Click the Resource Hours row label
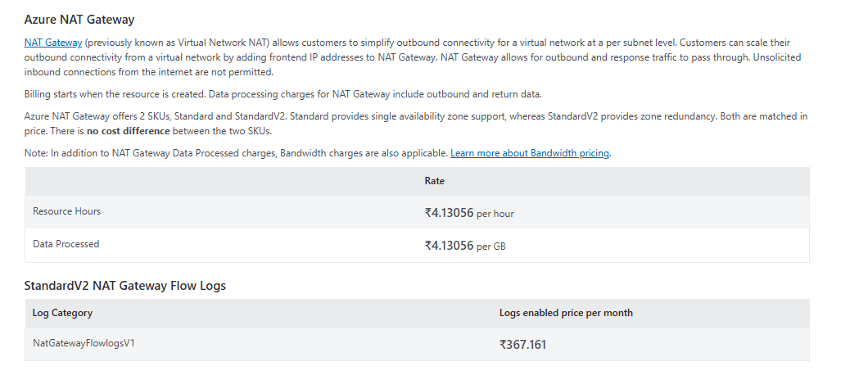Viewport: 868px width, 389px height. (66, 211)
